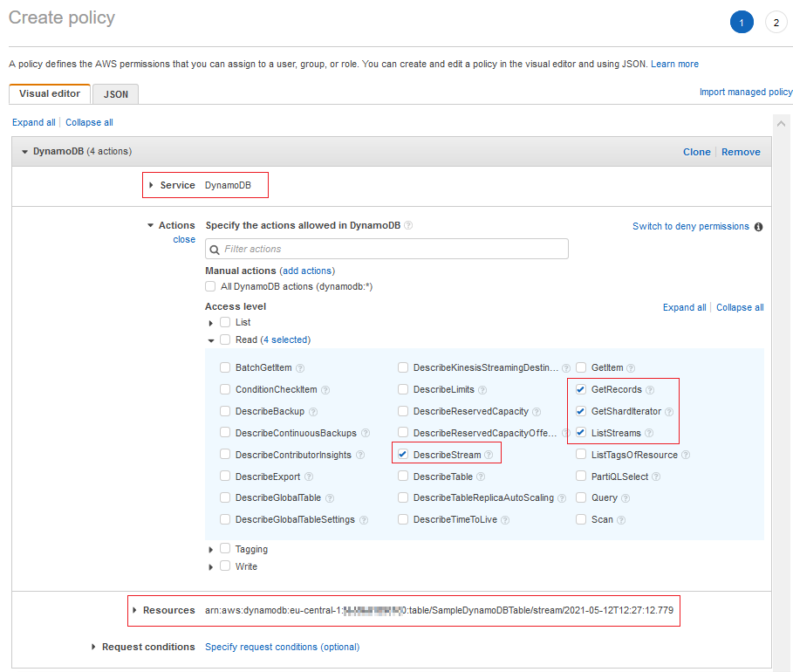Remove the DynamoDB permission block
The image size is (793, 672).
(x=741, y=152)
